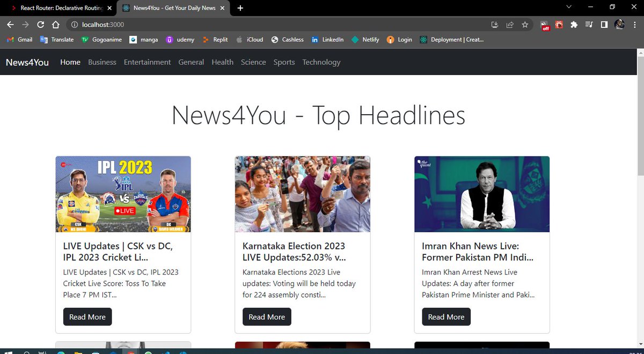The height and width of the screenshot is (354, 644).
Task: Toggle the browser side panel icon
Action: coord(604,25)
